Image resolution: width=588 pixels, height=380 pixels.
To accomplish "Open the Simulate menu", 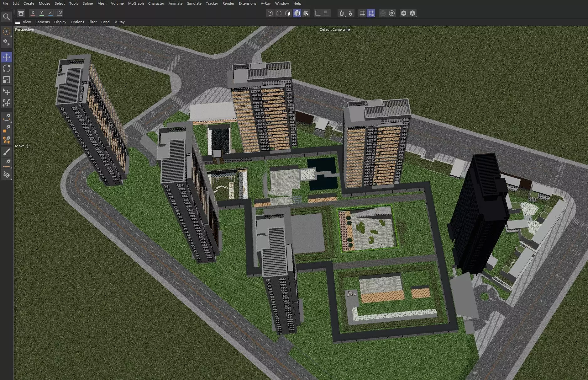I will [x=194, y=3].
